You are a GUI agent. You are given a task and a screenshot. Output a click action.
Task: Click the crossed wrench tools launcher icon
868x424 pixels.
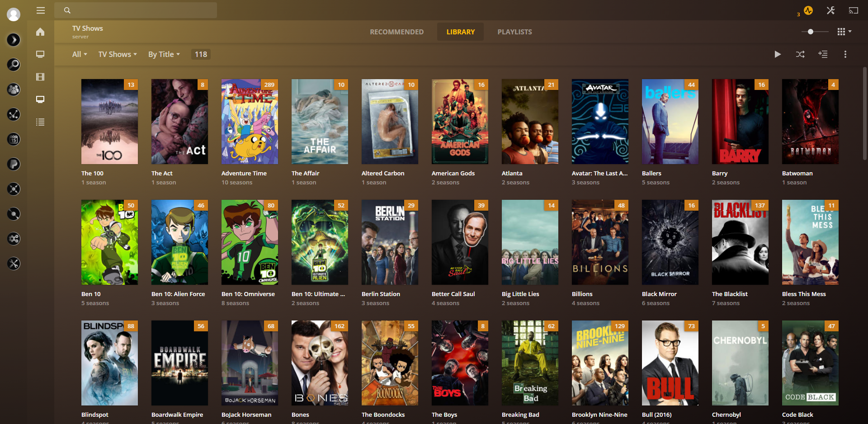pyautogui.click(x=14, y=264)
